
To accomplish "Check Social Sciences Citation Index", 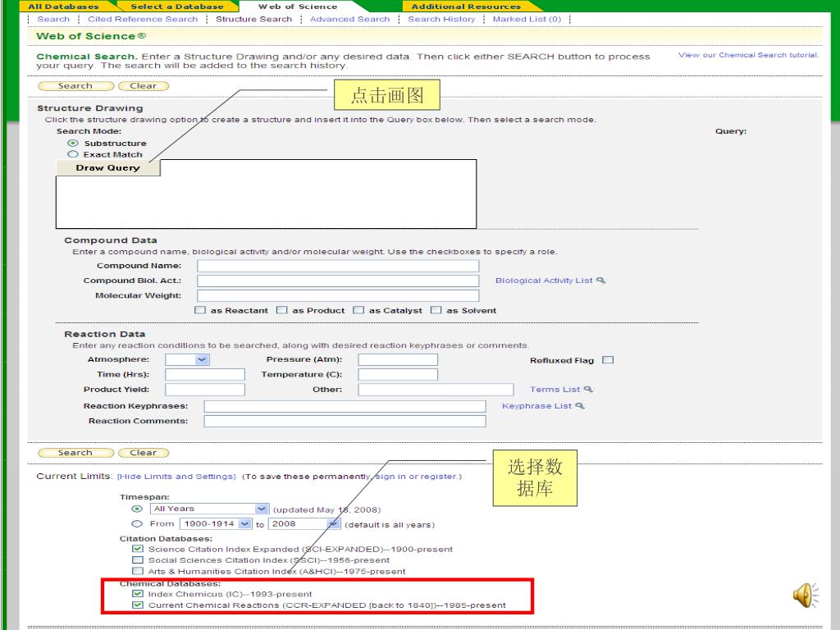I will [x=138, y=560].
